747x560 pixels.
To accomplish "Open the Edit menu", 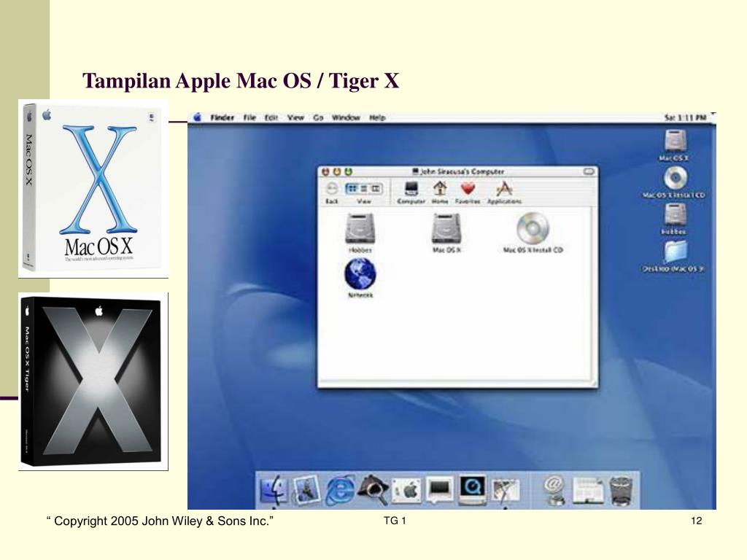I will [x=271, y=117].
